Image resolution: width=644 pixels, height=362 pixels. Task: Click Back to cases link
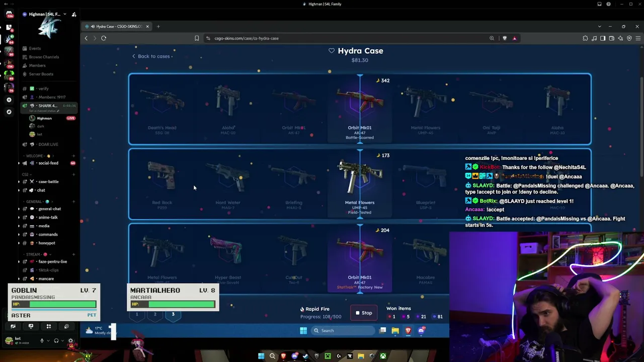[152, 56]
